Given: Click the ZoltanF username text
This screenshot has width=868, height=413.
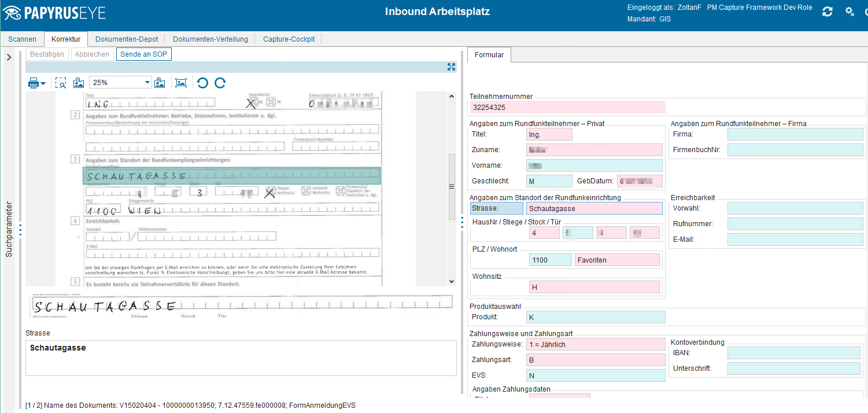Looking at the screenshot, I should [689, 8].
